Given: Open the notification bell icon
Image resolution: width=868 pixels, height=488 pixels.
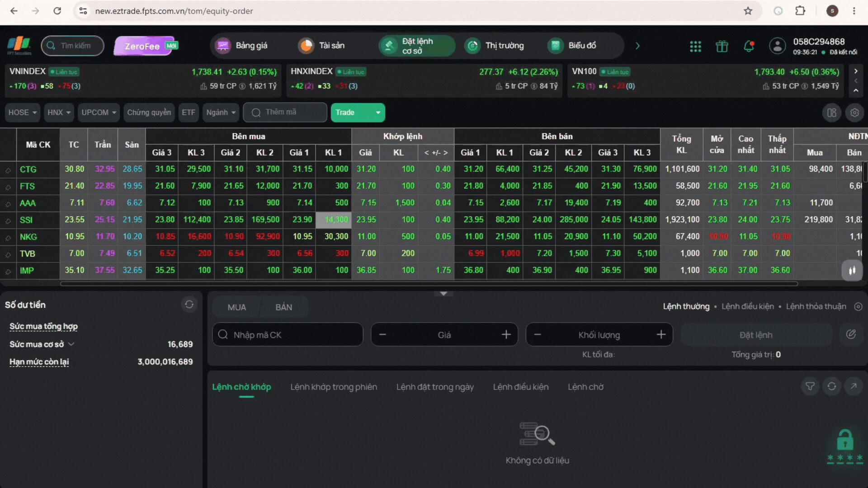Looking at the screenshot, I should point(749,46).
